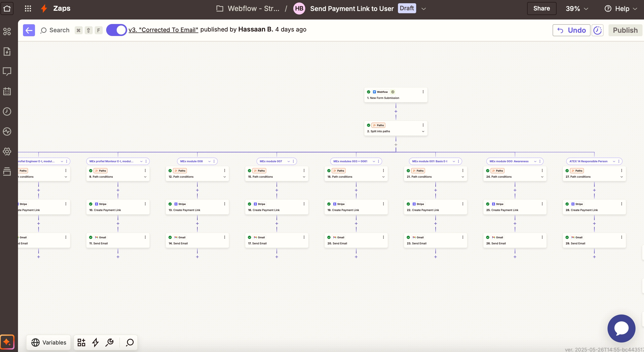Click the lightning bolt icon in bottom toolbar
This screenshot has height=352, width=644.
(x=95, y=342)
